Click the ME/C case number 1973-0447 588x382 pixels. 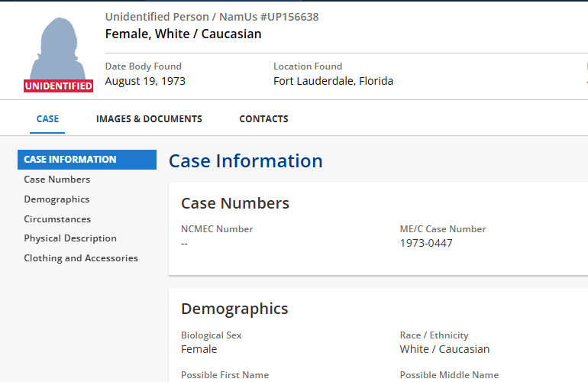[426, 243]
